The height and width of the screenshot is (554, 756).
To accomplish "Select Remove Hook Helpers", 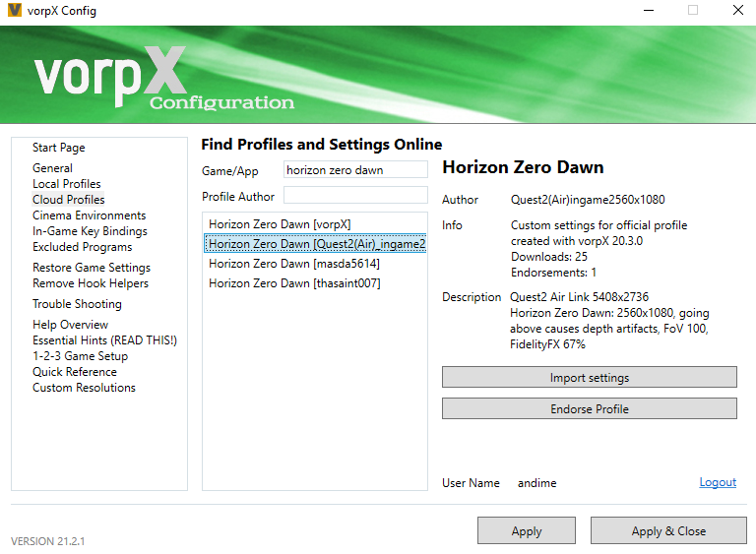I will click(x=91, y=283).
